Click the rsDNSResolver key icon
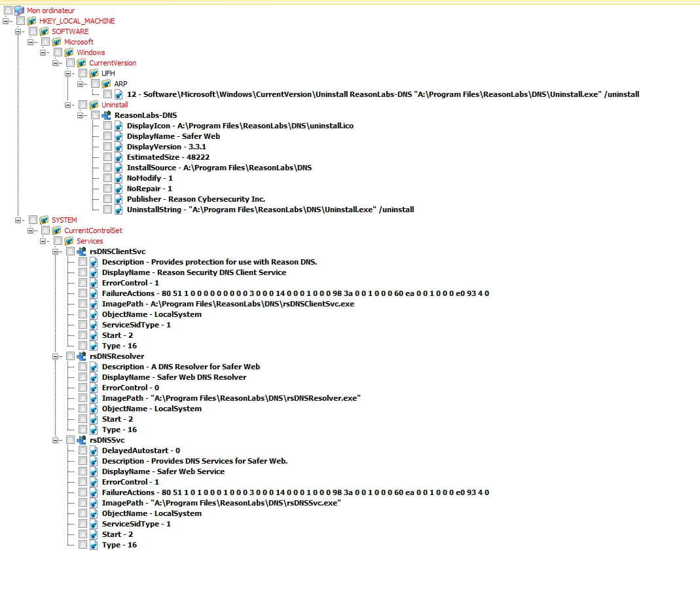The height and width of the screenshot is (607, 700). 81,356
